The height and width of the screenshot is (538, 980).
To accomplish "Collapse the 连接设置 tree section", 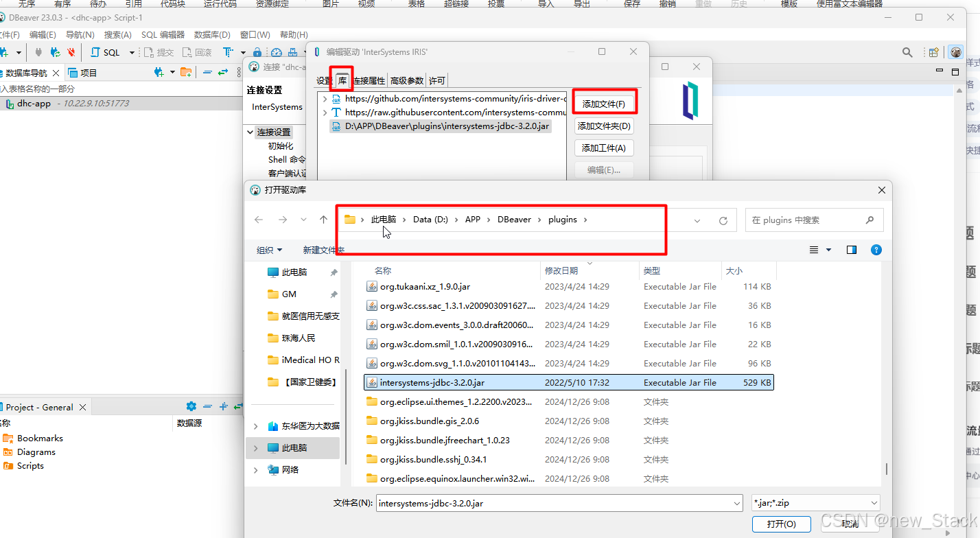I will [x=250, y=132].
